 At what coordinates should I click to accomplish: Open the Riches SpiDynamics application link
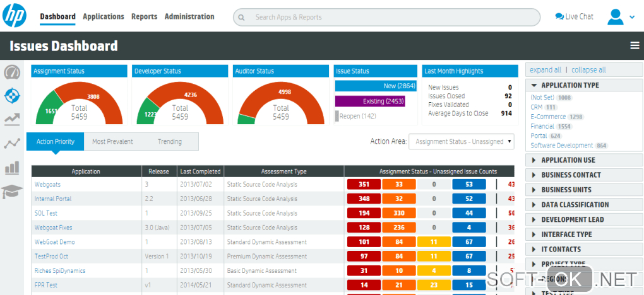60,271
